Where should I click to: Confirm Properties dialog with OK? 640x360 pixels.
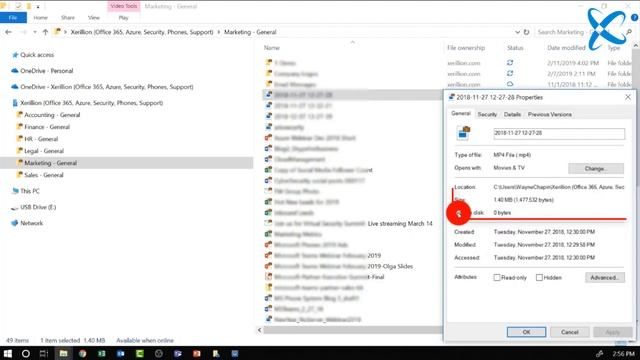[x=526, y=332]
